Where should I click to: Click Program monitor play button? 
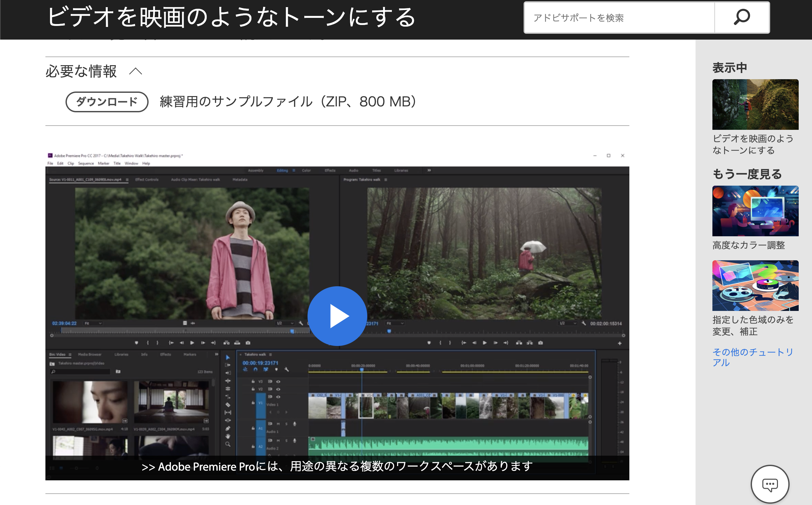click(x=484, y=343)
